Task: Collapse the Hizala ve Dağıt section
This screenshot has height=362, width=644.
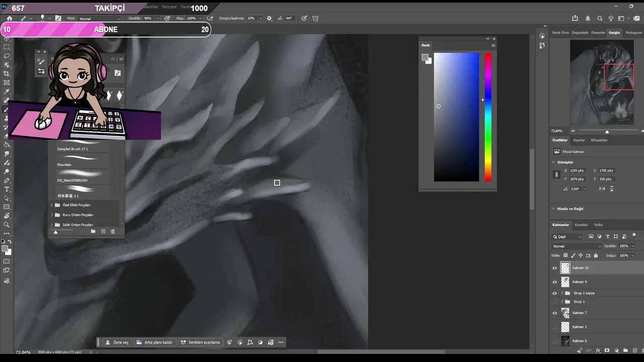Action: [x=553, y=209]
